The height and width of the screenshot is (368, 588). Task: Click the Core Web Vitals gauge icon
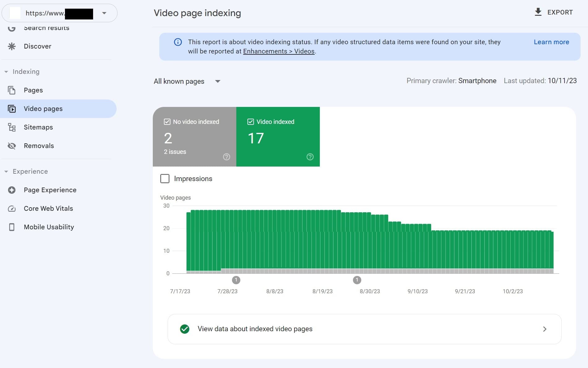pyautogui.click(x=12, y=209)
